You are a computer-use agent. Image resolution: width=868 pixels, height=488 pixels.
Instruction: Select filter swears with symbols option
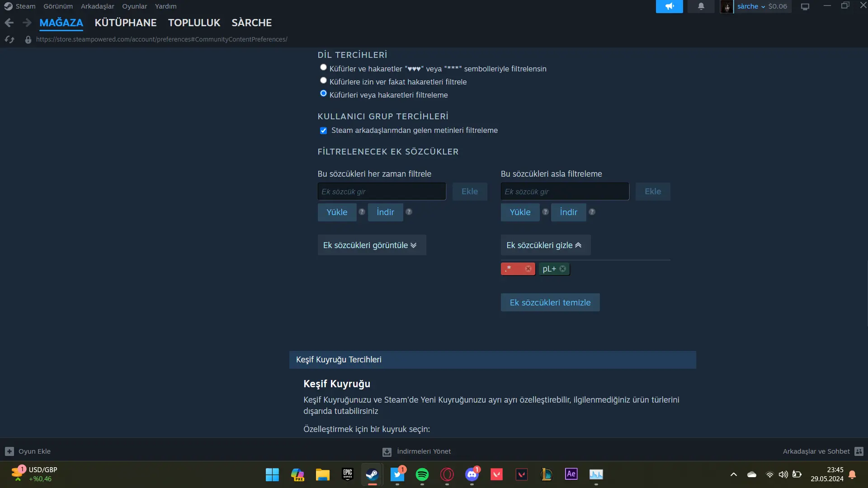click(x=323, y=67)
